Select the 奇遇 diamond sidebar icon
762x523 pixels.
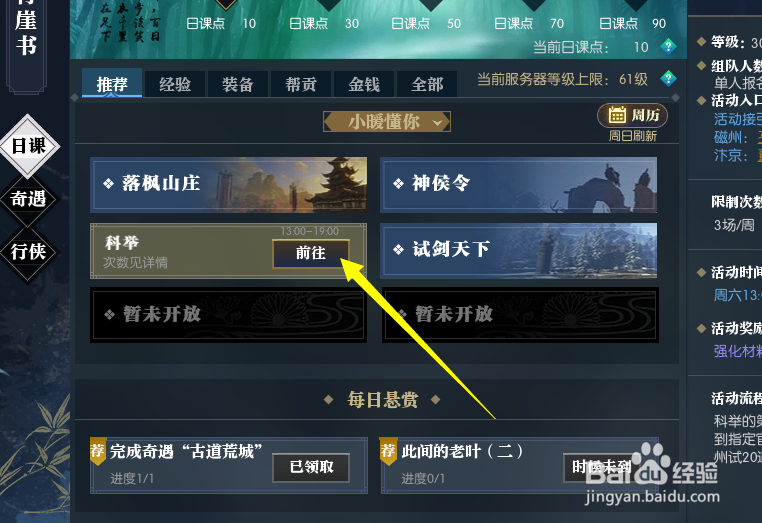point(28,199)
